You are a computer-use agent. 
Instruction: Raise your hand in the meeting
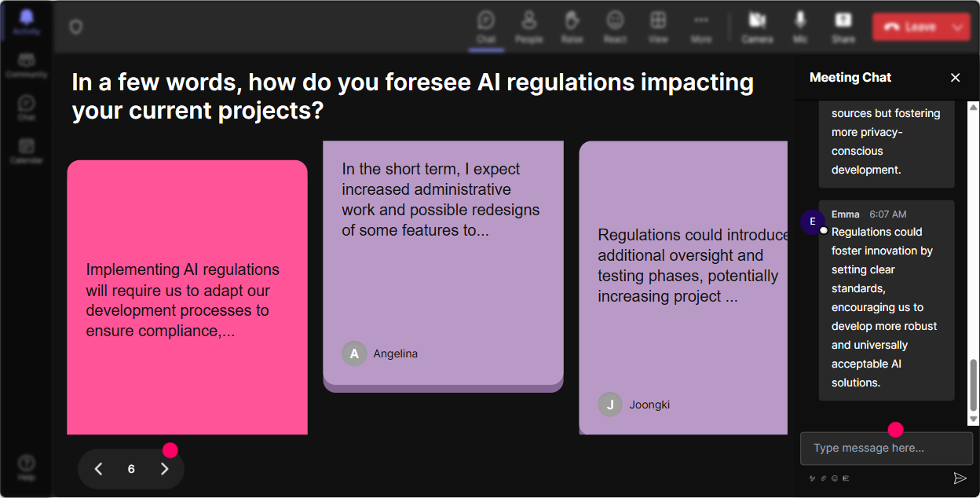pyautogui.click(x=572, y=27)
